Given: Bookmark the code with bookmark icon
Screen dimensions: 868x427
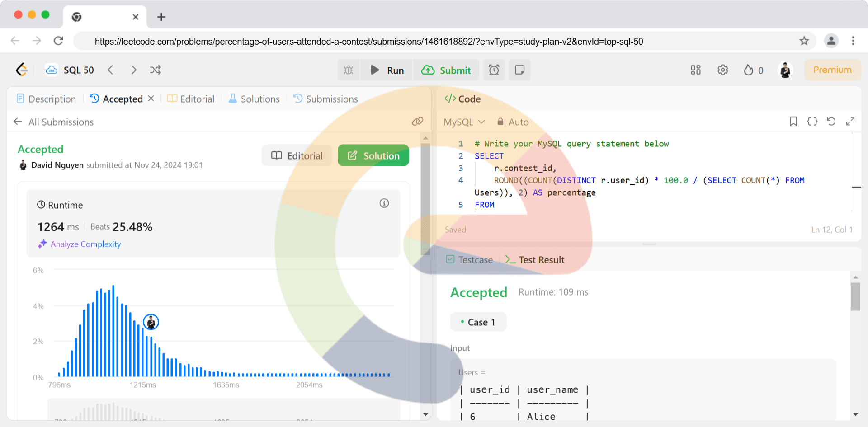Looking at the screenshot, I should click(793, 122).
